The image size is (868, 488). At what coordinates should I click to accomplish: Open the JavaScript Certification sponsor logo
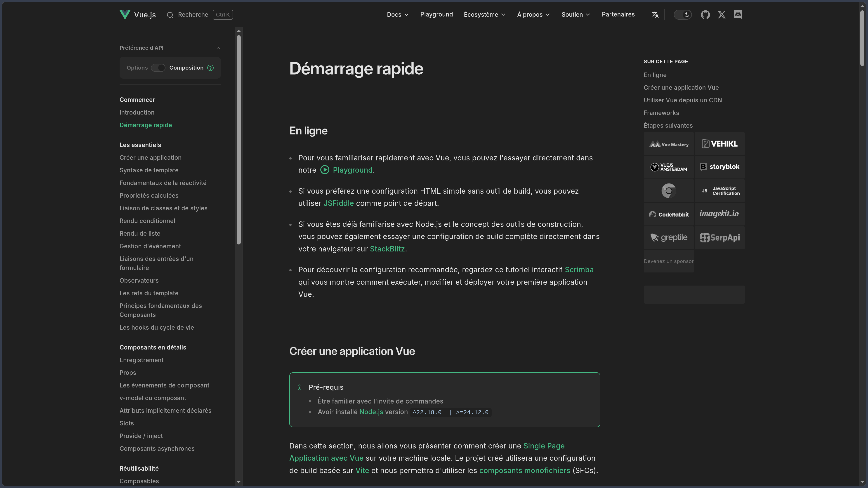(719, 191)
